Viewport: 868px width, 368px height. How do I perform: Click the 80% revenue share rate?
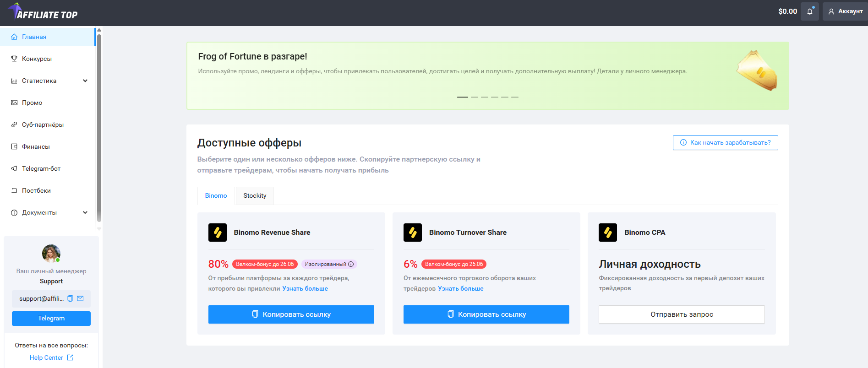click(x=218, y=264)
